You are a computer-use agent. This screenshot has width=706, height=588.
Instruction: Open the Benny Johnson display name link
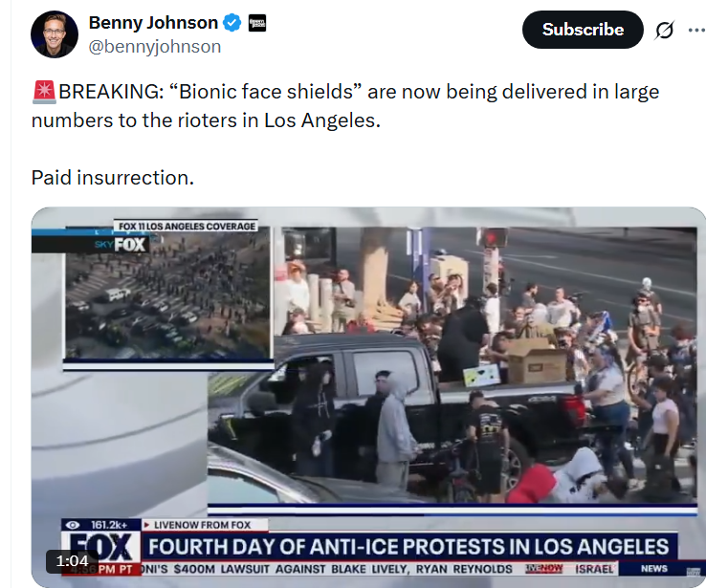pos(153,23)
